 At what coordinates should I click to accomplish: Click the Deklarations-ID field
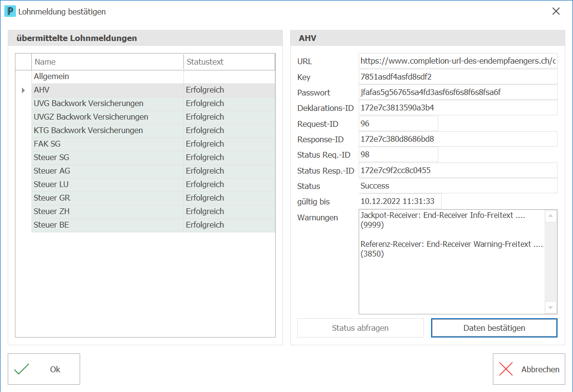pos(458,108)
